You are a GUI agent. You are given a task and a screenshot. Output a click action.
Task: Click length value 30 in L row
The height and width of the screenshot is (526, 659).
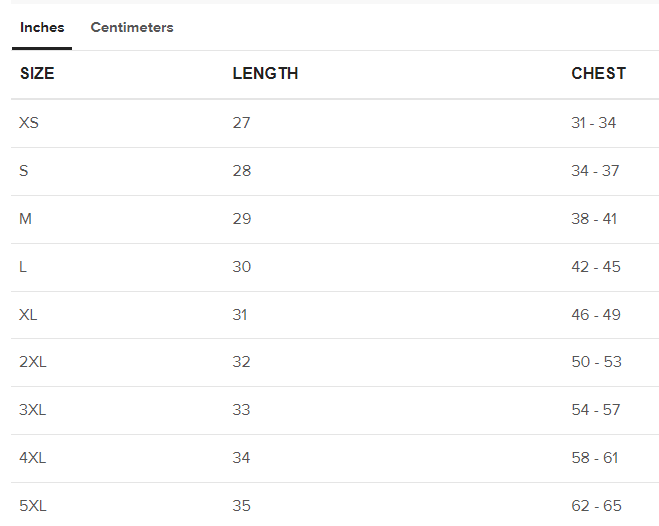point(242,267)
